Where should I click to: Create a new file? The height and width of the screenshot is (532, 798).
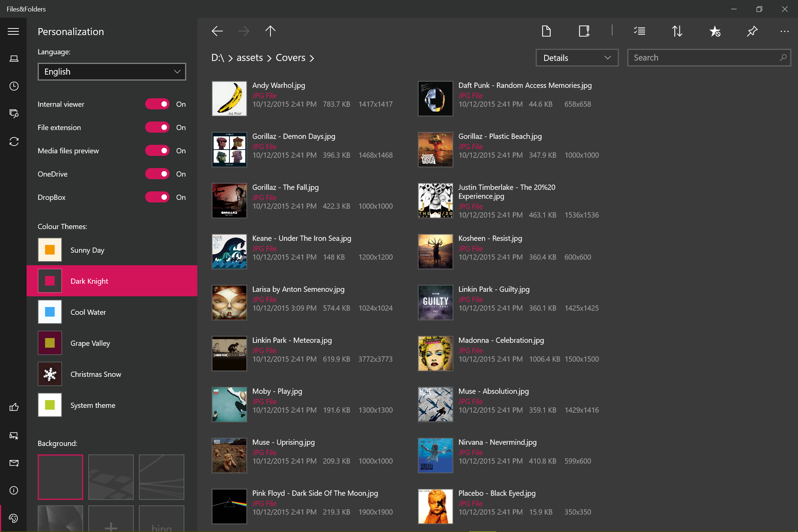pyautogui.click(x=546, y=31)
